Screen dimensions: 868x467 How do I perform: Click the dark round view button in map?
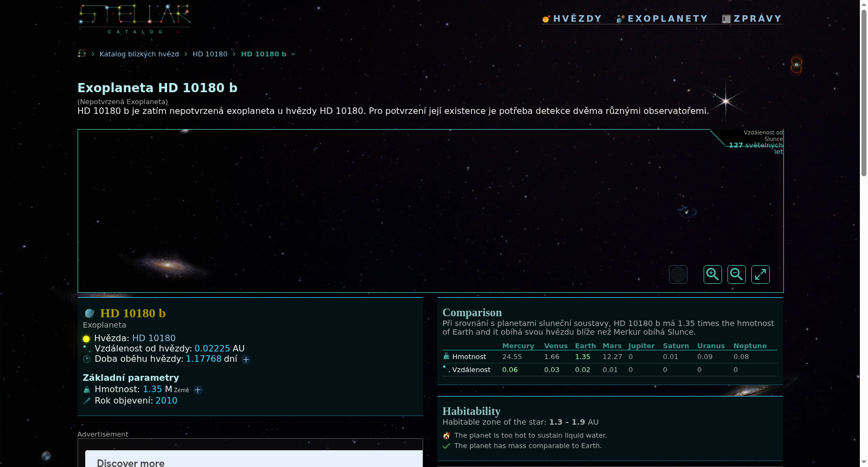click(678, 274)
